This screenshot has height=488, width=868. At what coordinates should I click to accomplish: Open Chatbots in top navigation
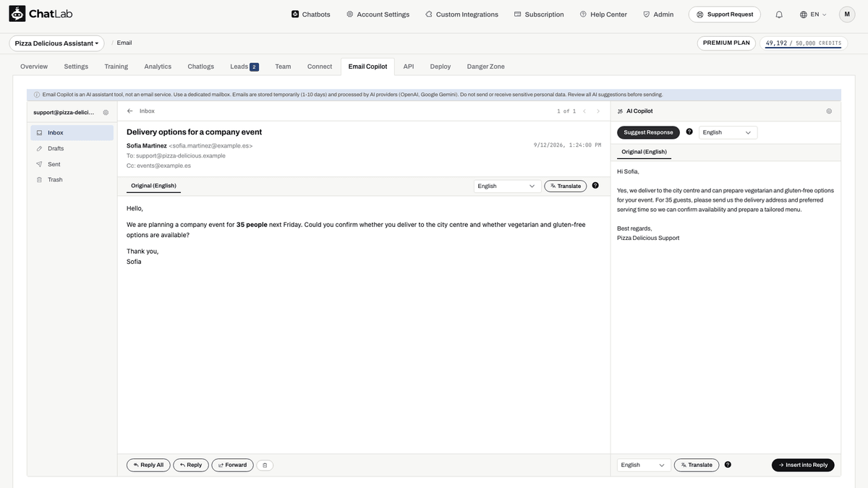pos(310,14)
